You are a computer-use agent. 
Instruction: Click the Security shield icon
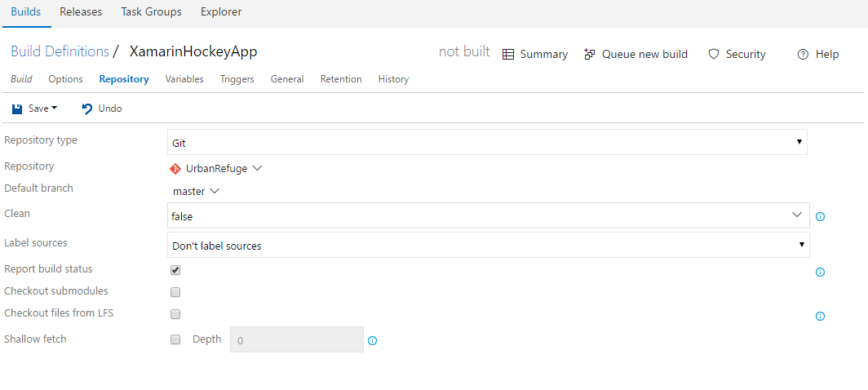click(x=714, y=55)
